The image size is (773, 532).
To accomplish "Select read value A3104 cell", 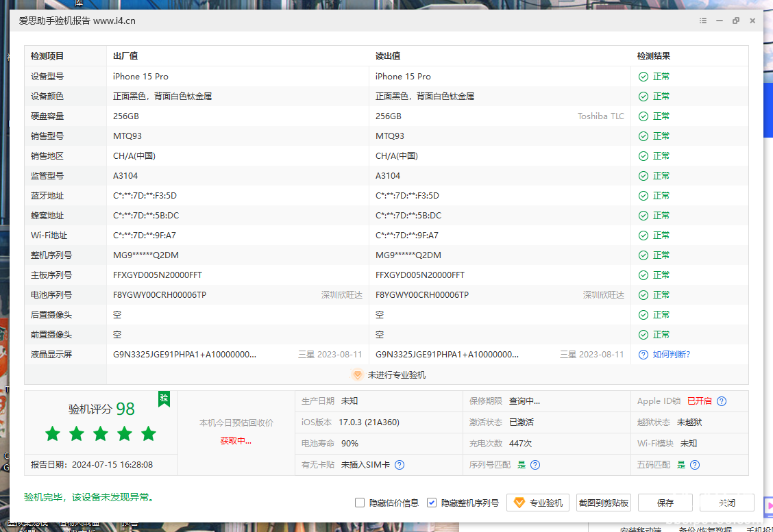I will coord(388,176).
